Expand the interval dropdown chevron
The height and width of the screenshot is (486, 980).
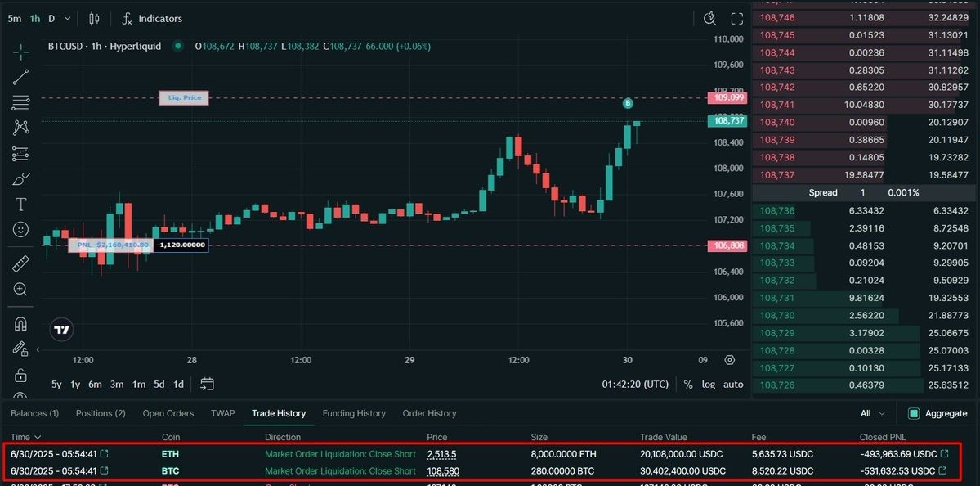(x=68, y=19)
